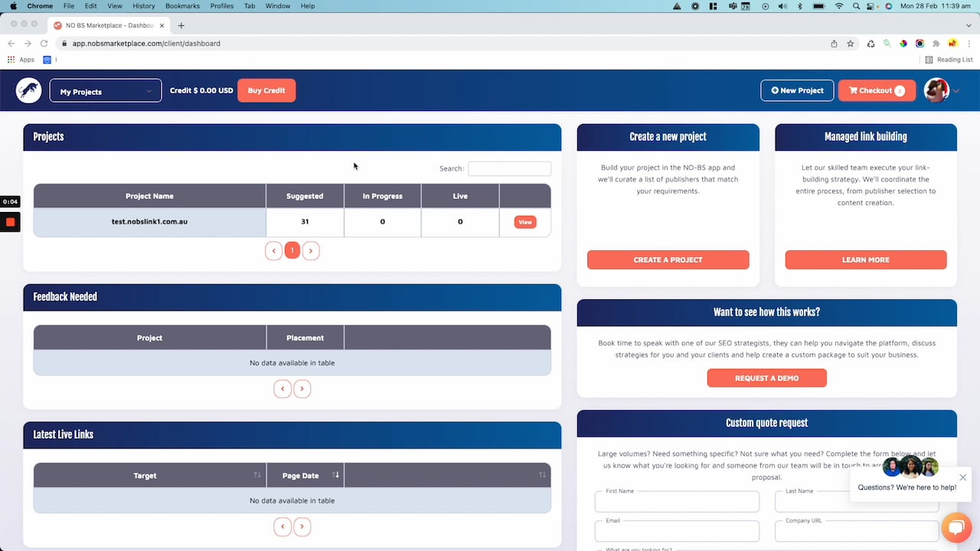
Task: Open the orange chat widget
Action: click(x=955, y=528)
